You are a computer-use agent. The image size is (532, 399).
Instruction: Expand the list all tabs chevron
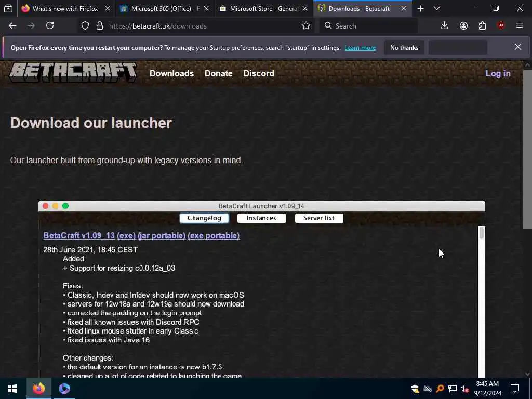[437, 8]
